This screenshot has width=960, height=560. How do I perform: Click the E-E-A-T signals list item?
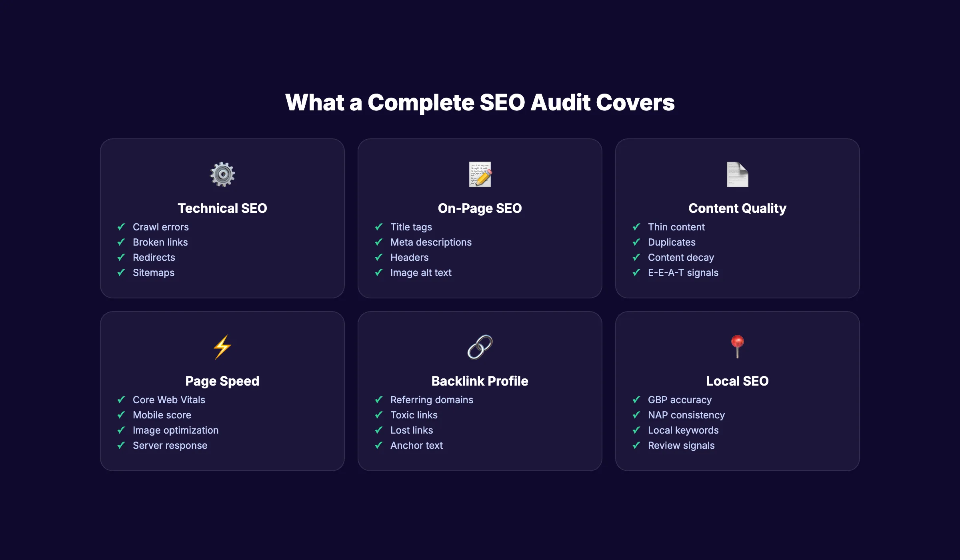(x=683, y=273)
